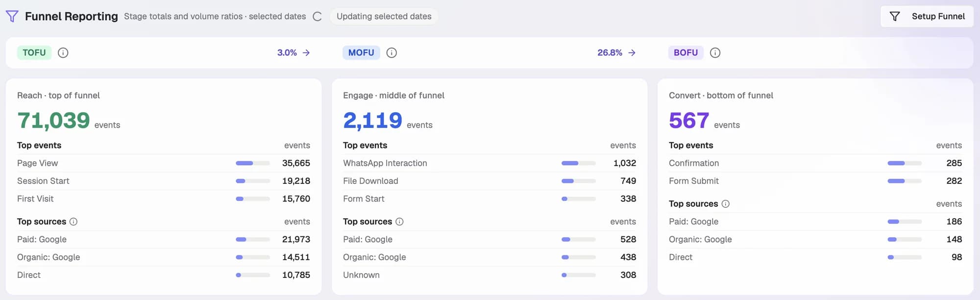Click the WhatsApp Interaction row label

click(x=385, y=163)
